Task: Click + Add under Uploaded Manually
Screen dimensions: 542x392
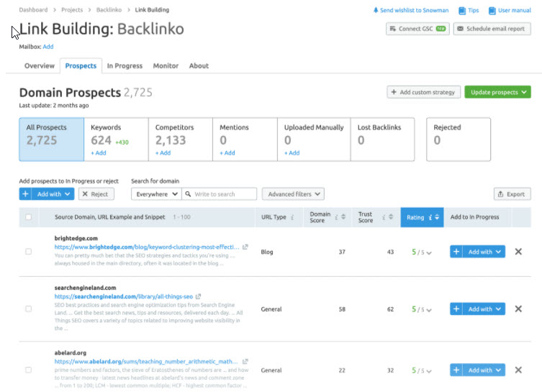Action: pyautogui.click(x=292, y=153)
